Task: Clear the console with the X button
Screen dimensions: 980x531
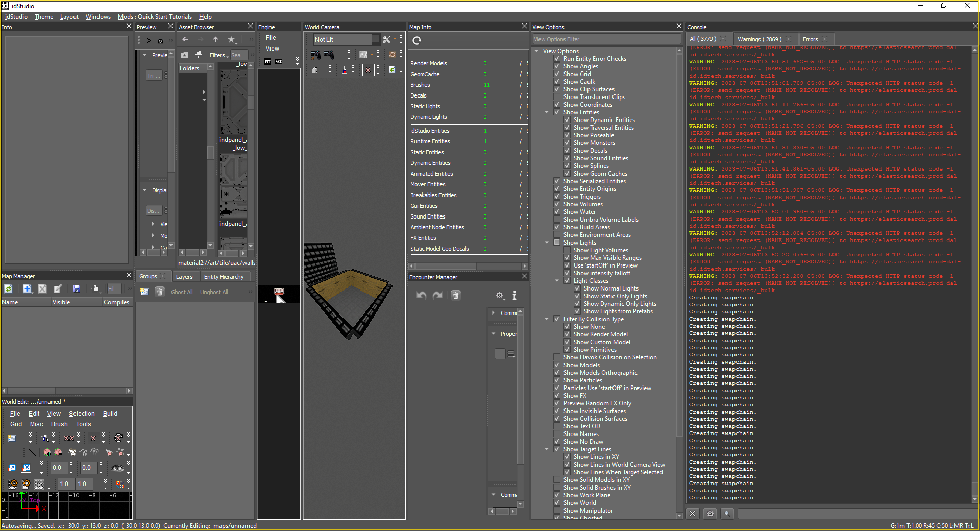Action: 693,514
